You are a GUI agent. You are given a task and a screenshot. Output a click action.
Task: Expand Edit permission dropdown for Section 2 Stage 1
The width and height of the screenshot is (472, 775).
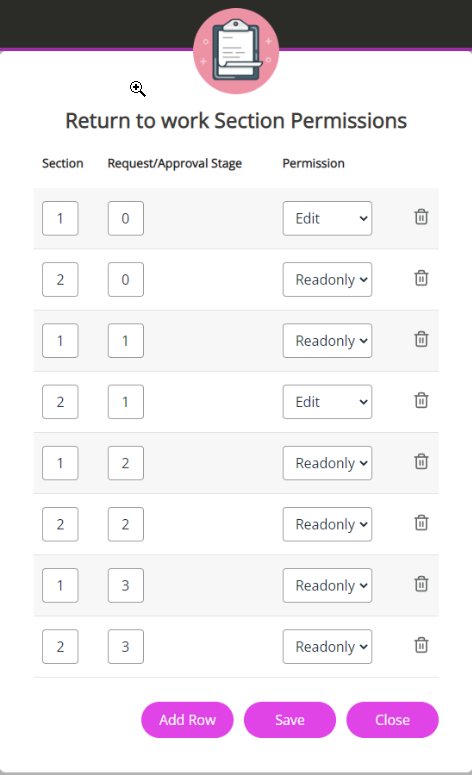327,402
